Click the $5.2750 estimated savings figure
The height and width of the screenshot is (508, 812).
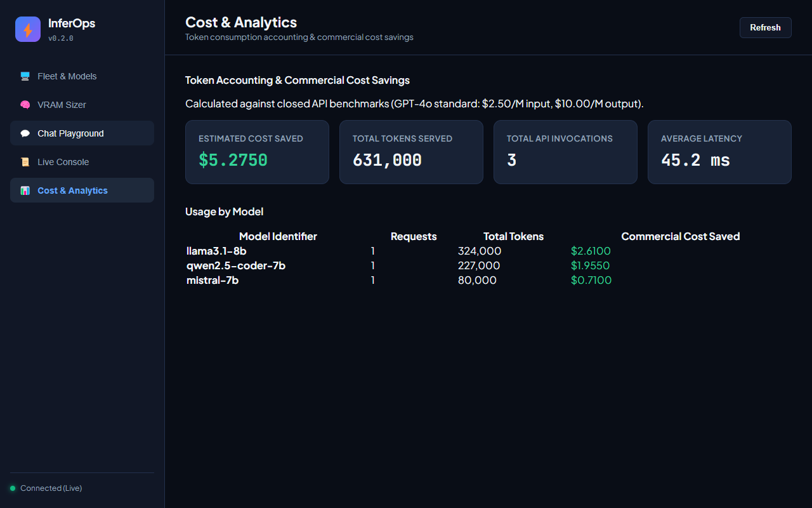[x=233, y=160]
